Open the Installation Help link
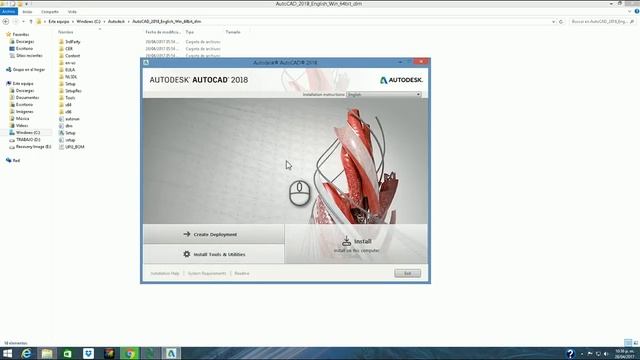This screenshot has width=640, height=360. pos(165,273)
